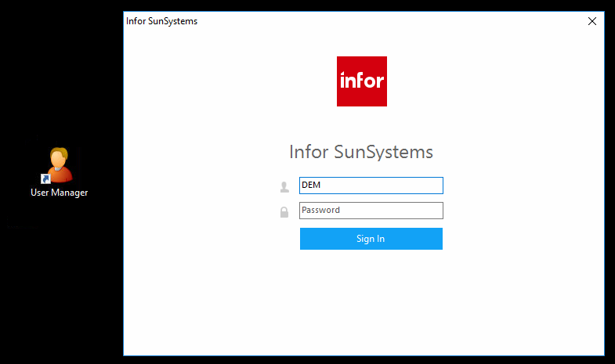This screenshot has width=615, height=364.
Task: Click the padlock icon beside password
Action: point(284,212)
